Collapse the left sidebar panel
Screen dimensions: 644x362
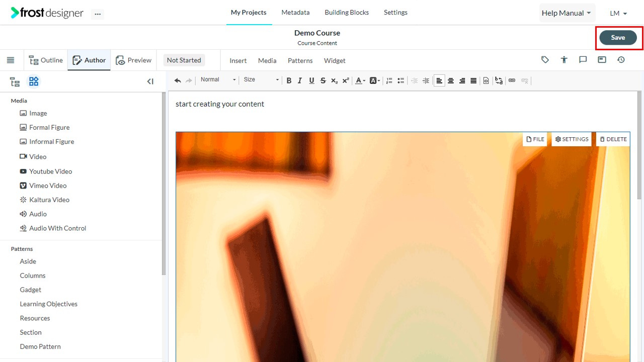[x=150, y=81]
